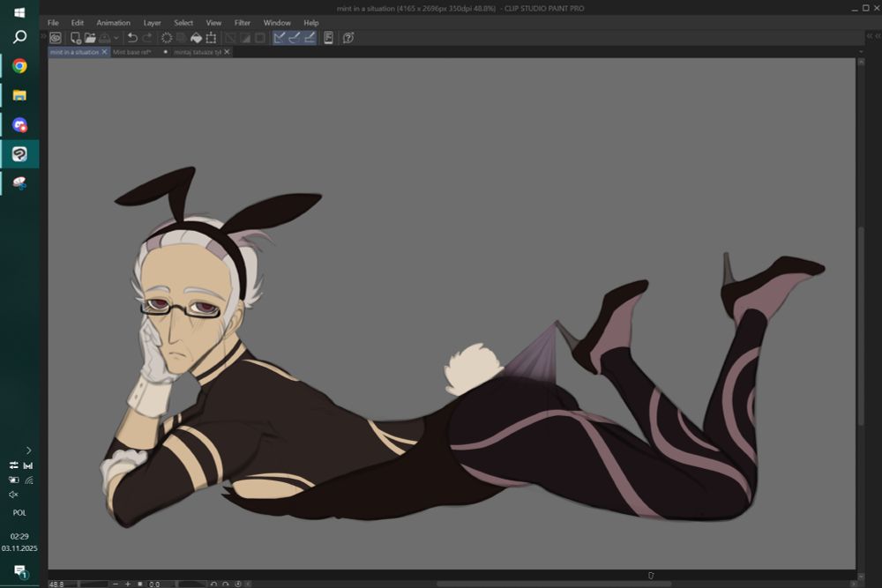Close the mint in a situation tab
This screenshot has width=882, height=588.
[105, 52]
